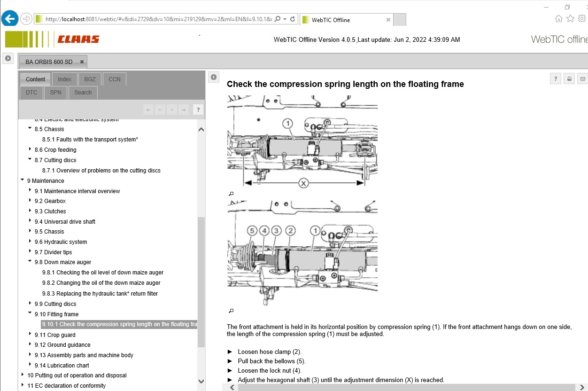588x391 pixels.
Task: Collapse the navigation panel arrow icon
Action: pyautogui.click(x=214, y=77)
